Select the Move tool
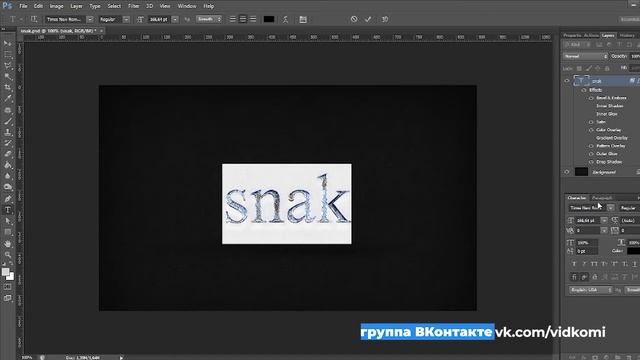Image resolution: width=640 pixels, height=360 pixels. tap(8, 44)
